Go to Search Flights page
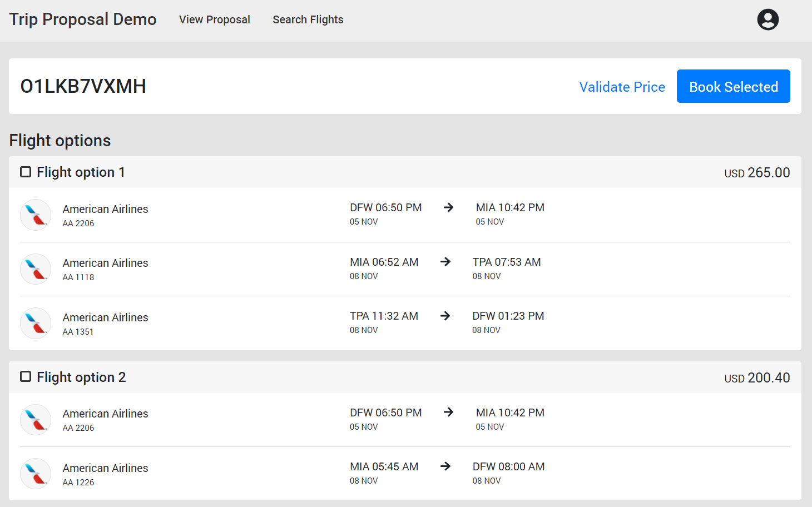The image size is (812, 507). pos(308,19)
